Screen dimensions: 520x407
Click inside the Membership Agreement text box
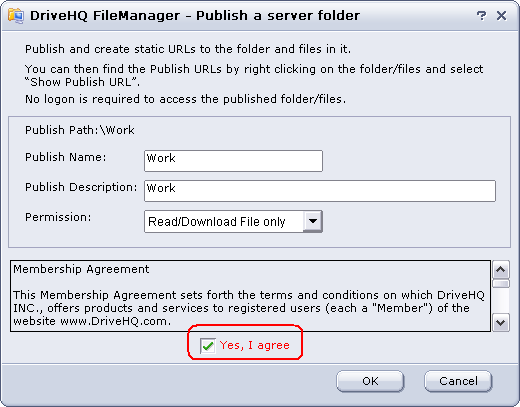(x=250, y=296)
